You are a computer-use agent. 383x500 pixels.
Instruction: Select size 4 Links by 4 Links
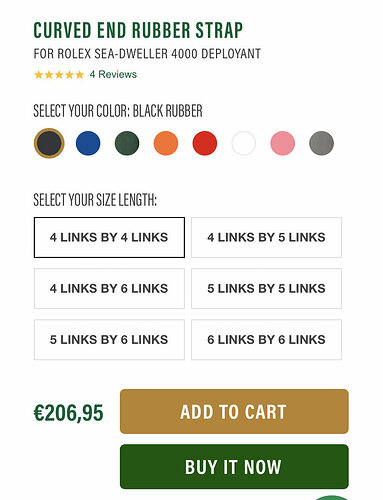click(109, 237)
